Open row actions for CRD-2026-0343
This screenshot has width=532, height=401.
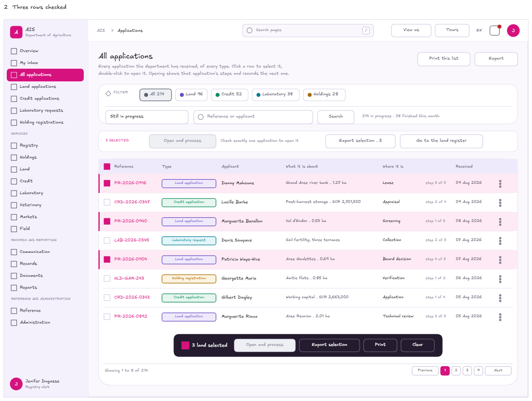(x=500, y=298)
